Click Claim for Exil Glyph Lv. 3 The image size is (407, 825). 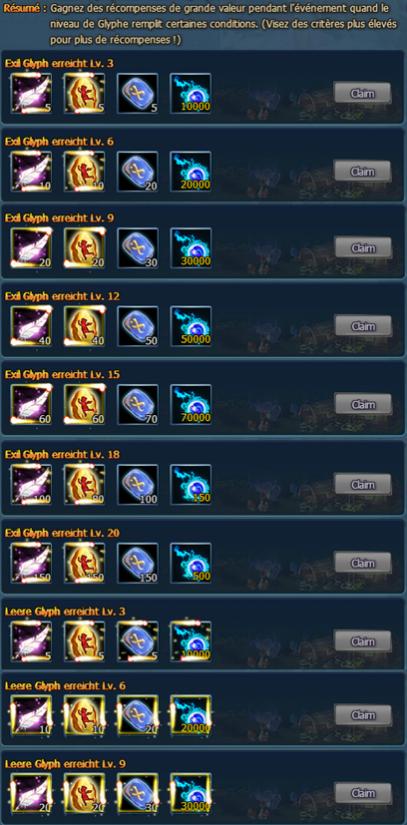363,94
